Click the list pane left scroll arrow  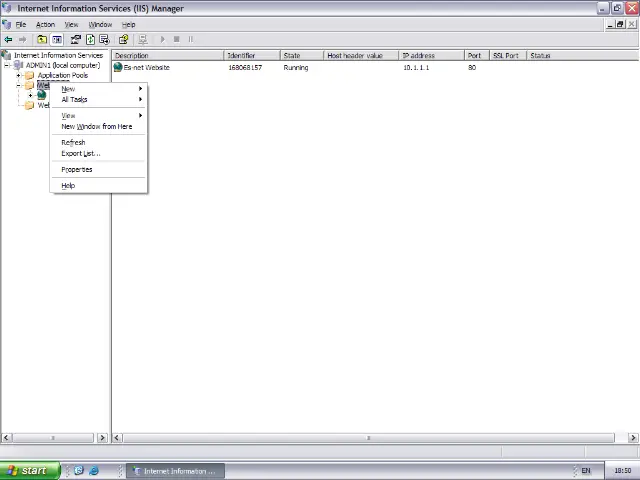click(x=117, y=438)
